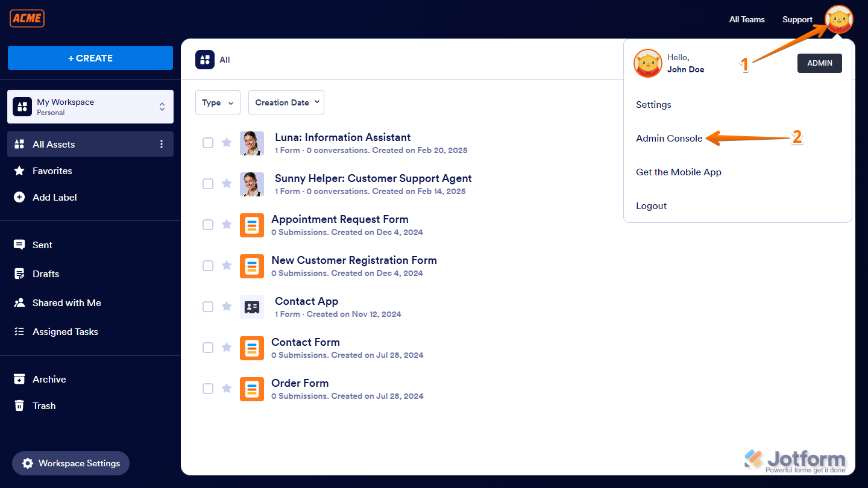This screenshot has height=488, width=868.
Task: Click the Sent icon in the sidebar
Action: [20, 245]
